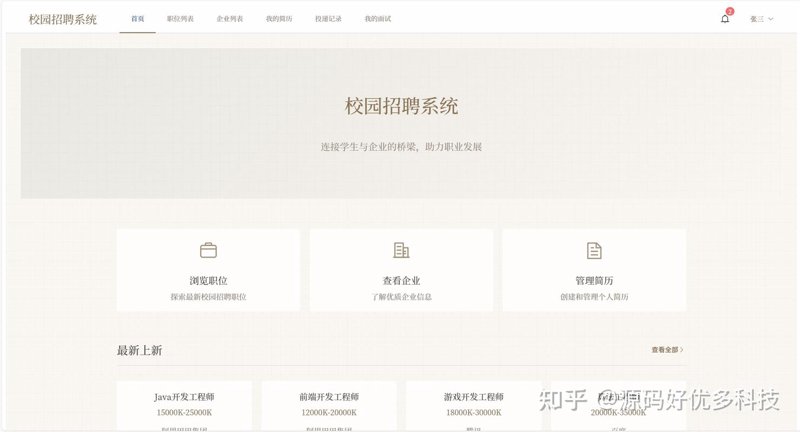Click the 12000K-20000K salary text
Screen dimensions: 800x432
click(x=329, y=413)
